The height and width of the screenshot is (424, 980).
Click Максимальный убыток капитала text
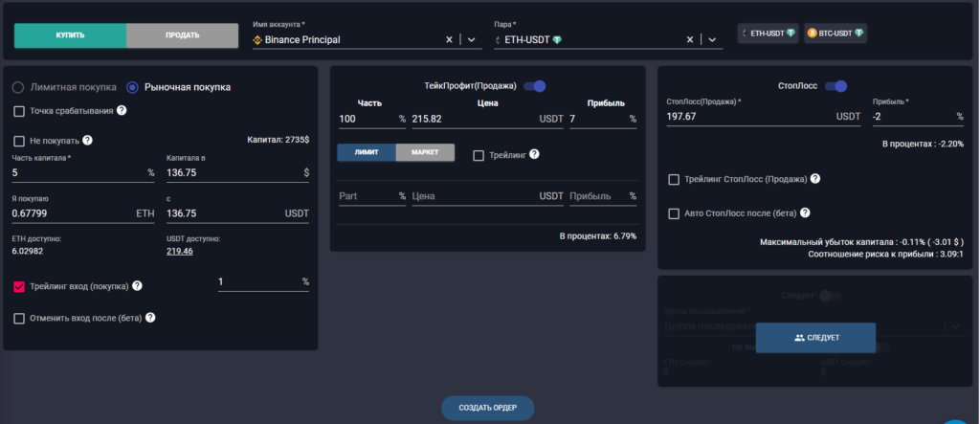click(x=862, y=241)
